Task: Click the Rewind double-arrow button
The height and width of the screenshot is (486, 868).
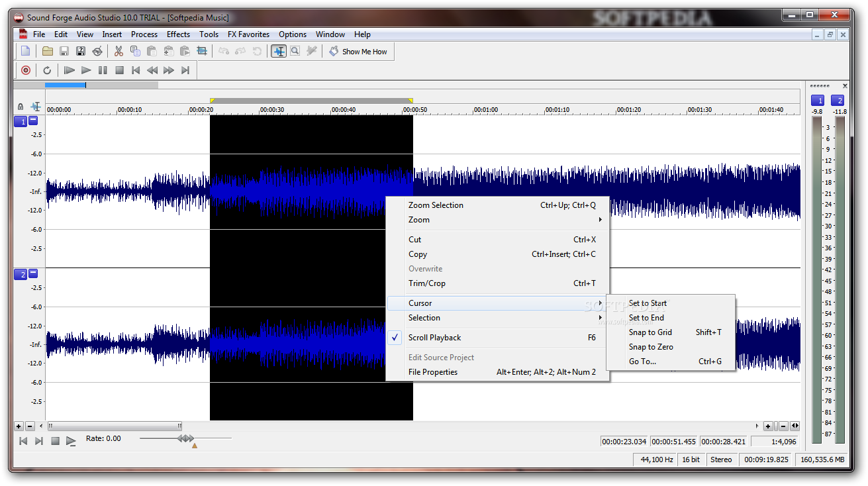Action: (x=152, y=70)
